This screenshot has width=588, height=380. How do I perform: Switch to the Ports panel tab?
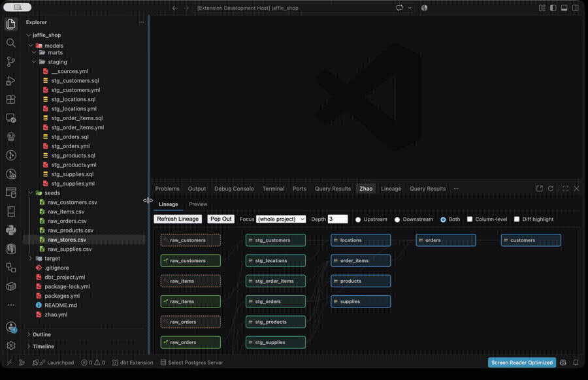click(299, 189)
